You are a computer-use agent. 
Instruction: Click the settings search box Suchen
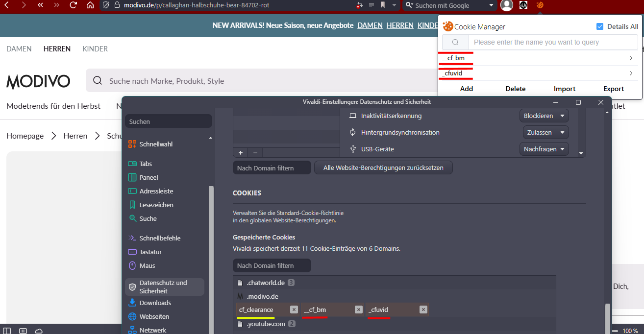(169, 121)
